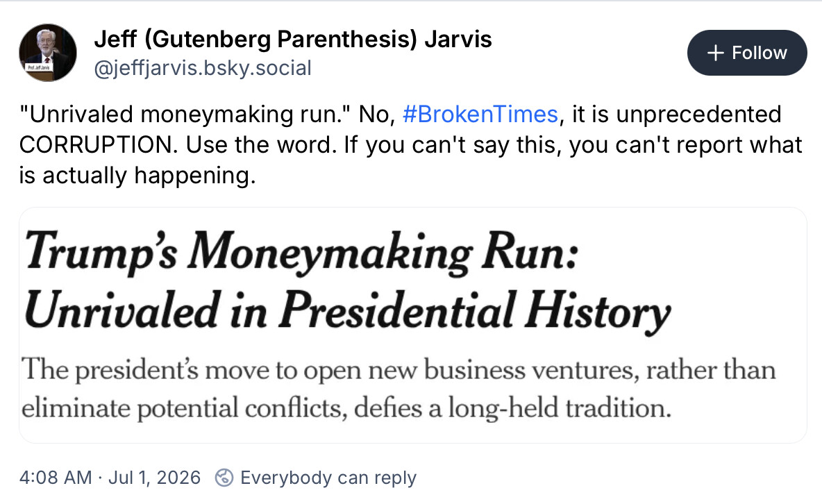Viewport: 822px width, 504px height.
Task: Click the Jul 1, 2026 date
Action: coord(154,478)
